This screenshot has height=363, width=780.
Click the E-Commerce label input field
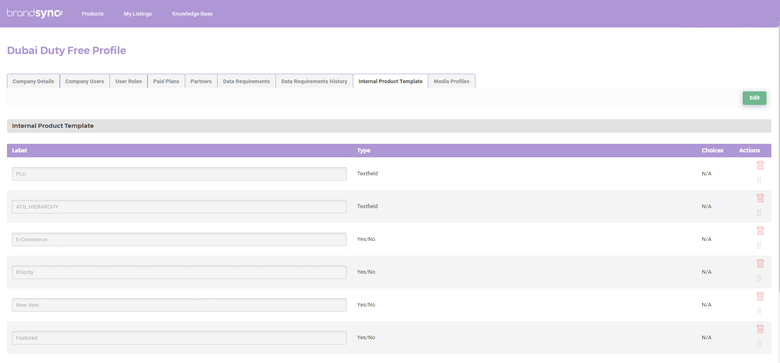click(x=179, y=240)
